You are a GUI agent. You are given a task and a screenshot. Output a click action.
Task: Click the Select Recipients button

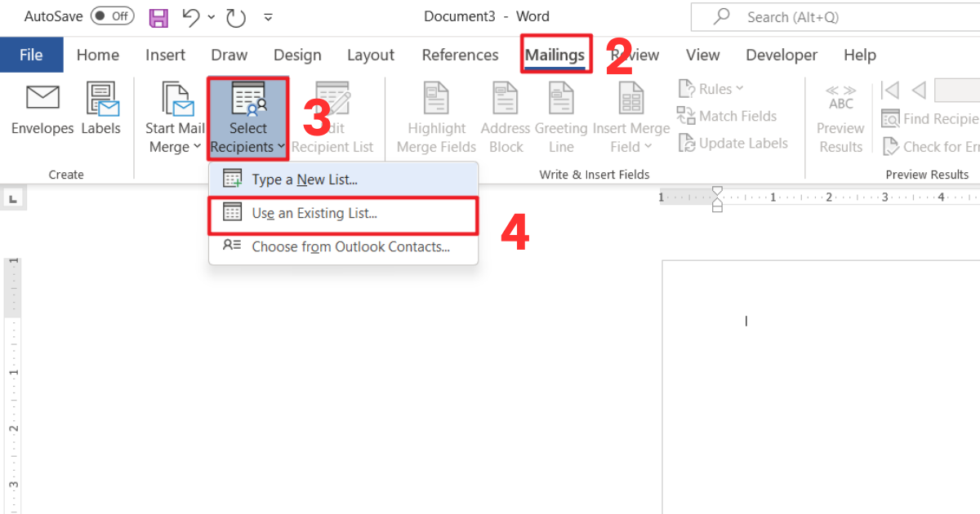point(247,118)
